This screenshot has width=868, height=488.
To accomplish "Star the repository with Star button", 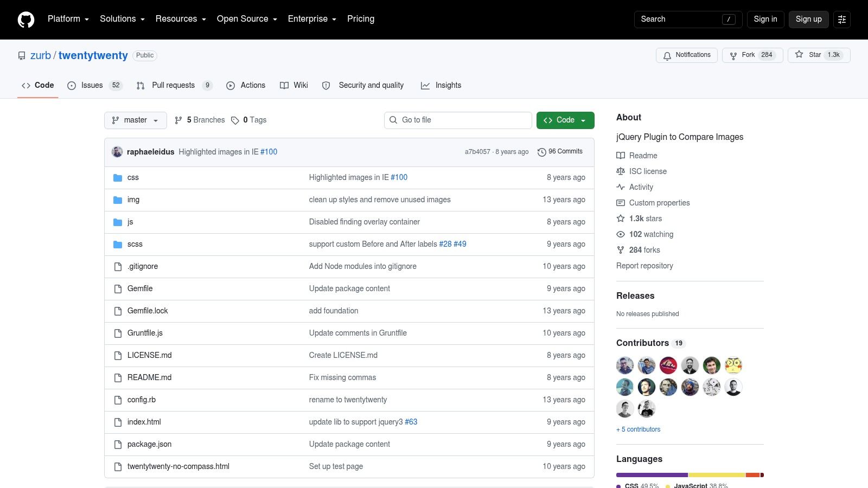I will (x=819, y=55).
